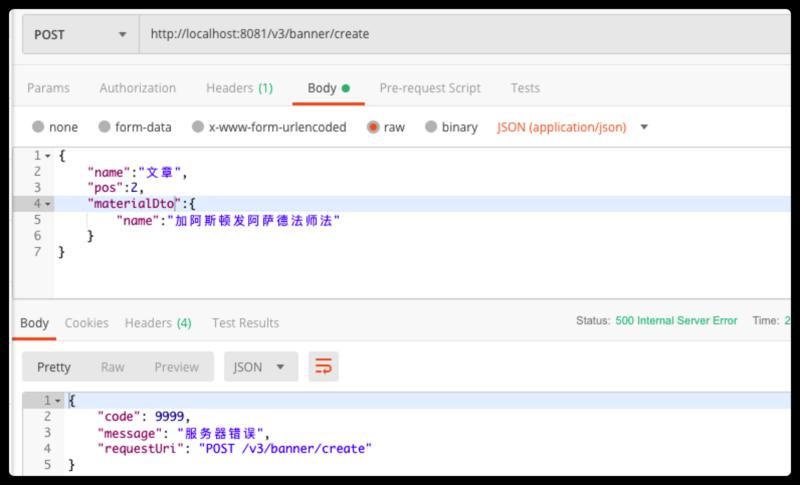The height and width of the screenshot is (485, 800).
Task: Select the none body type radio
Action: pyautogui.click(x=39, y=127)
